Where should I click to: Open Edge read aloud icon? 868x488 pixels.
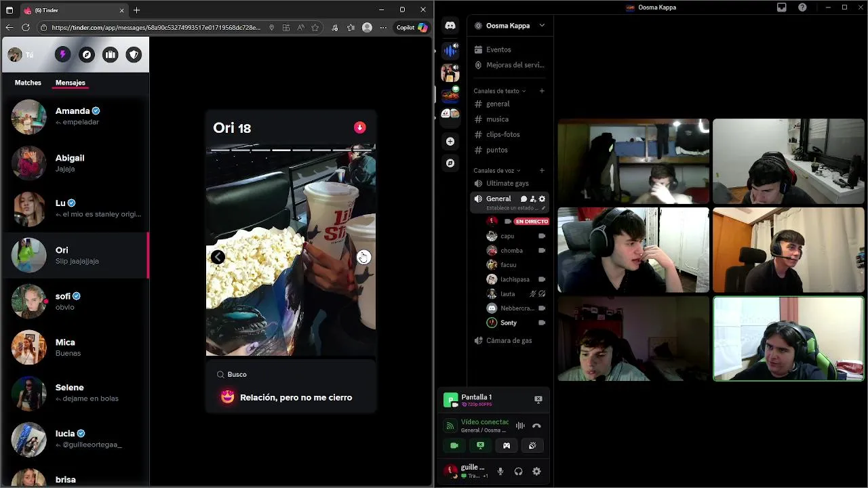pos(300,28)
